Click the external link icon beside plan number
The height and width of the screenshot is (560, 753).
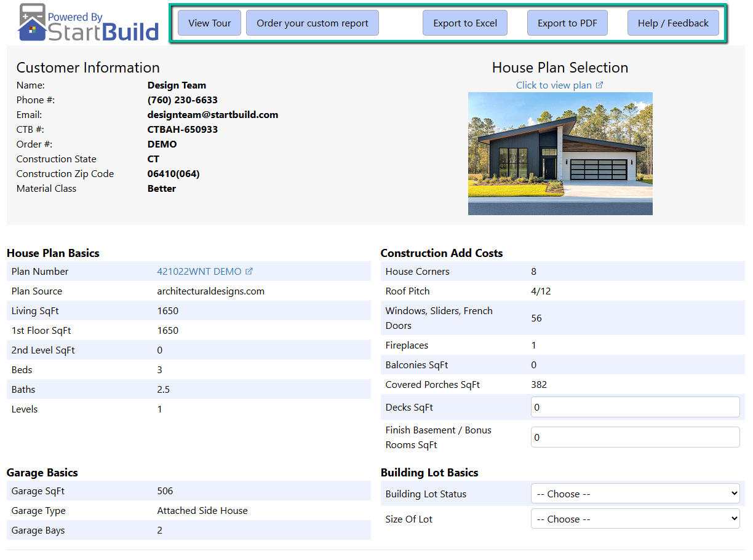coord(250,270)
